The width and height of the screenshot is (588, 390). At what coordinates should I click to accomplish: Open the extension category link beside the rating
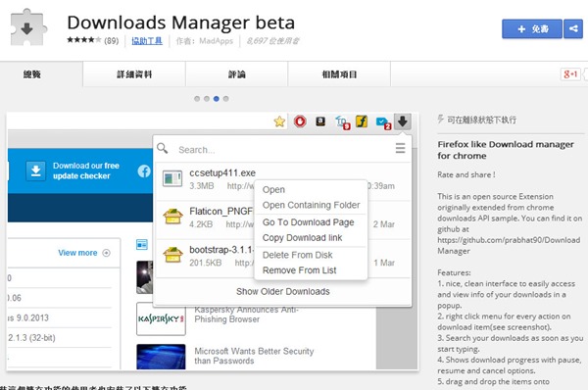click(x=147, y=41)
